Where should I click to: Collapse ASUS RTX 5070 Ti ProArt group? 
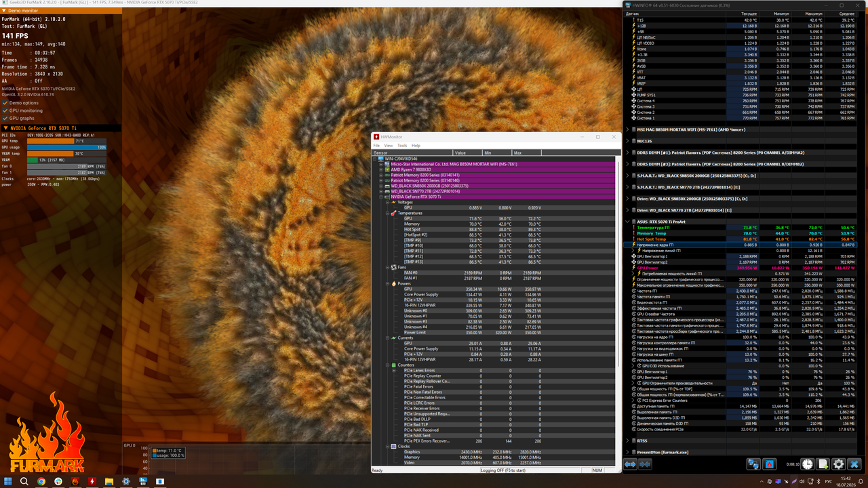pyautogui.click(x=627, y=222)
